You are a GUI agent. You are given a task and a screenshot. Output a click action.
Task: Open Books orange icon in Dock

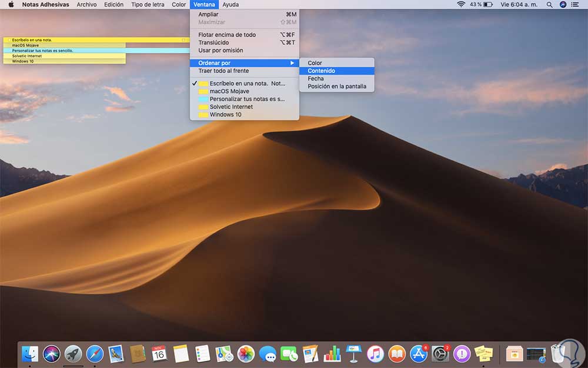point(397,354)
